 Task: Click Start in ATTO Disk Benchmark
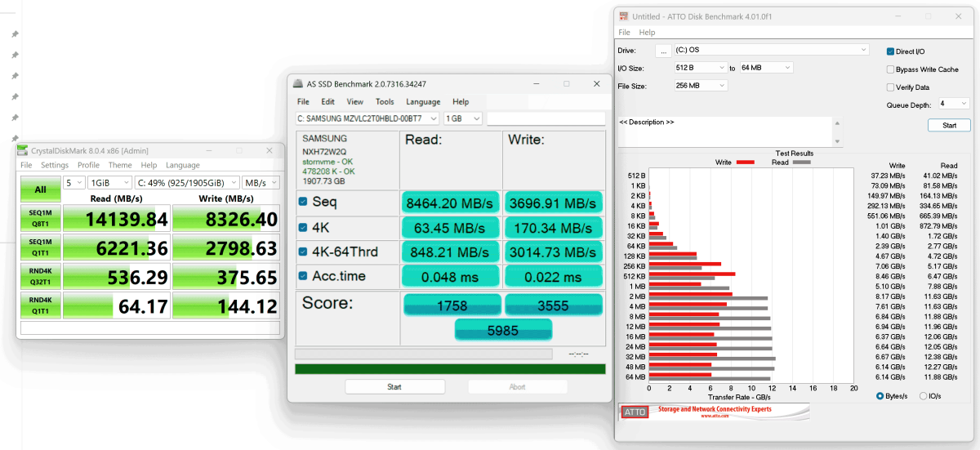tap(949, 126)
